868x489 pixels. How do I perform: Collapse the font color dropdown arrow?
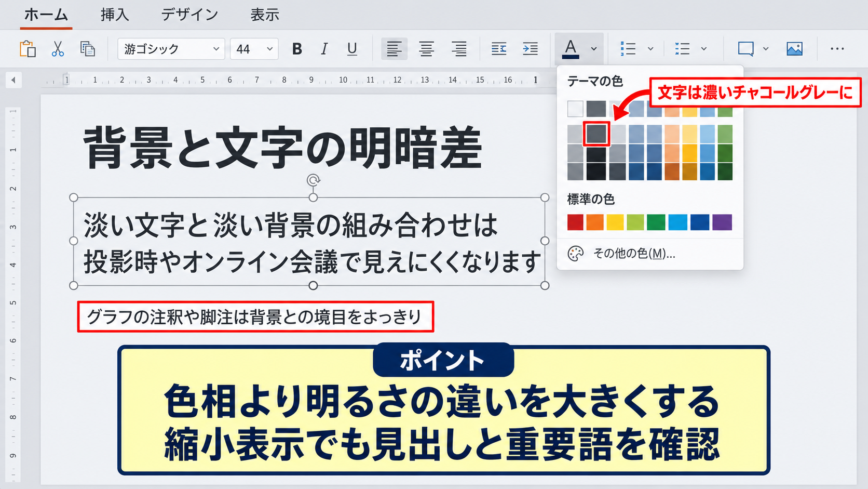(x=594, y=49)
